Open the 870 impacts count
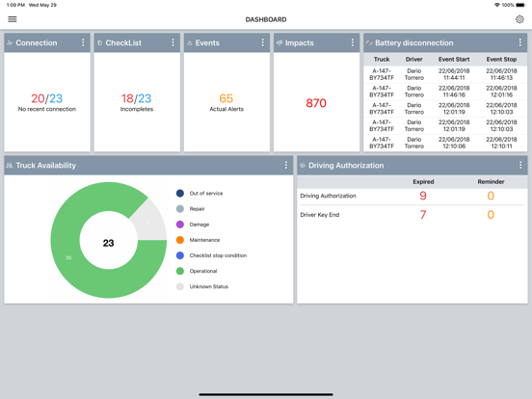532x399 pixels. 316,103
